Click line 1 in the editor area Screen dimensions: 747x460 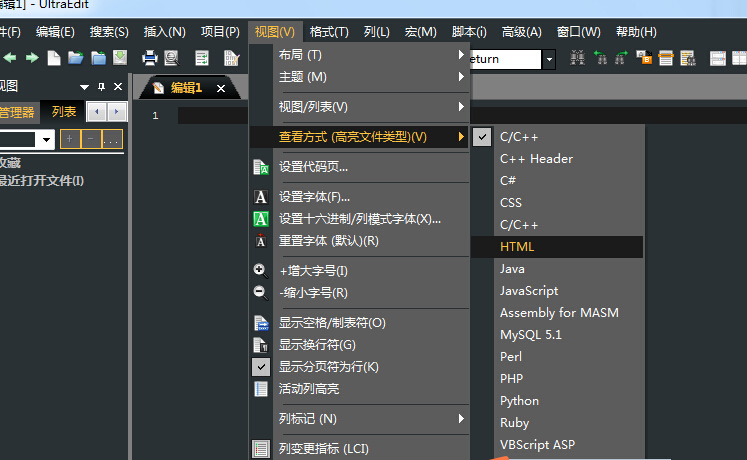click(x=462, y=116)
